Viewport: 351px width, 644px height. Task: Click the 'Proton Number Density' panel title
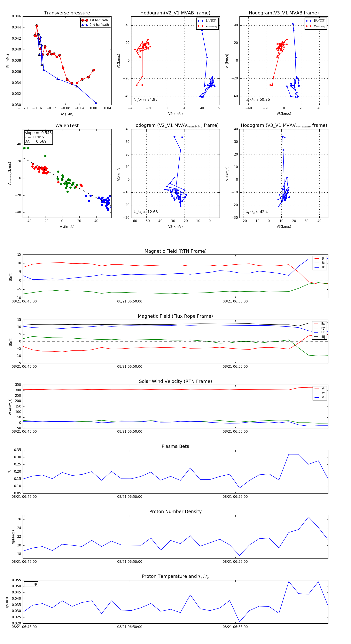click(x=175, y=511)
